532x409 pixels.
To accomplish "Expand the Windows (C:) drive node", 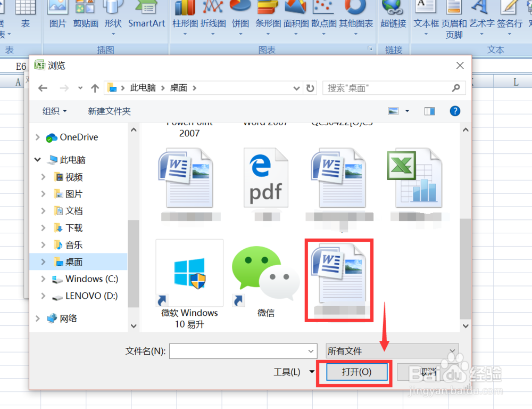I will [43, 279].
